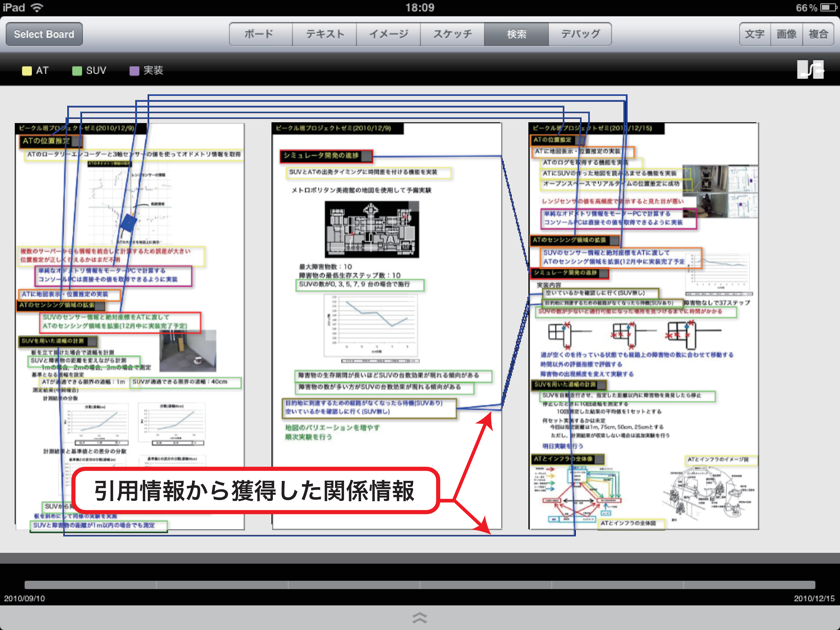
Task: Select メトロポリタン美術館の地図 text on middle board
Action: 361,190
